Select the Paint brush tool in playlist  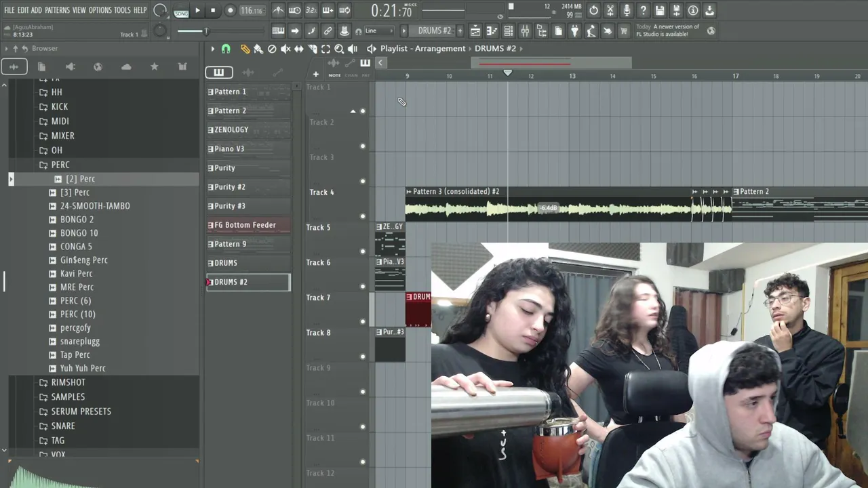tap(258, 49)
